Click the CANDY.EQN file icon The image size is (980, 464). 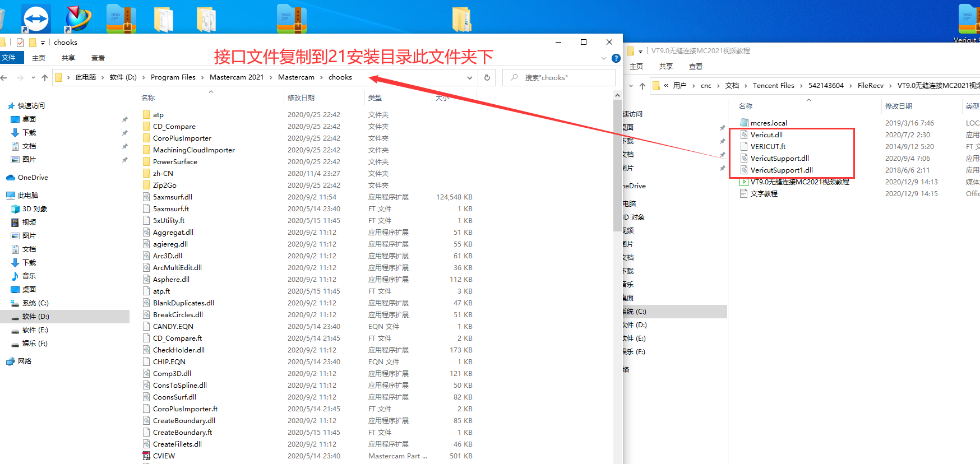[x=147, y=326]
